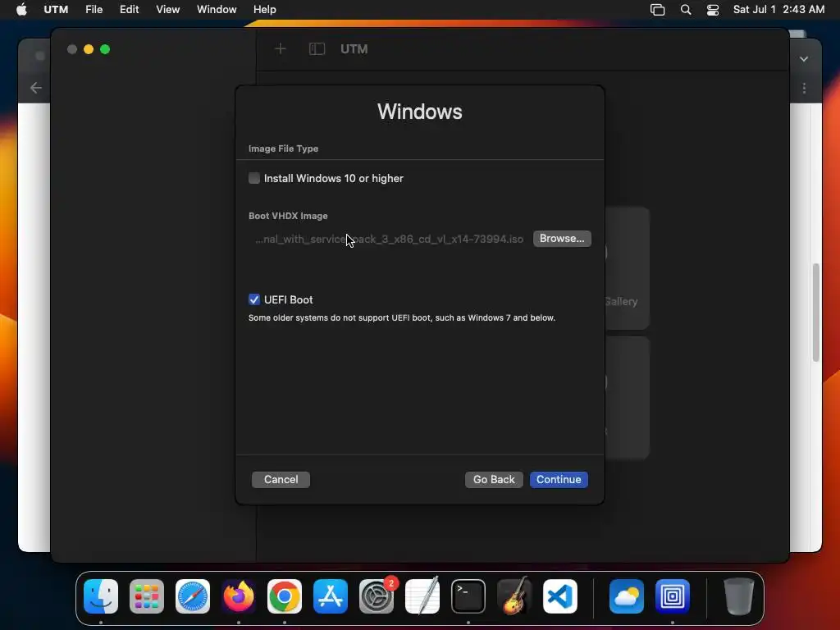Click the date and time in menu bar
840x630 pixels.
pos(778,10)
